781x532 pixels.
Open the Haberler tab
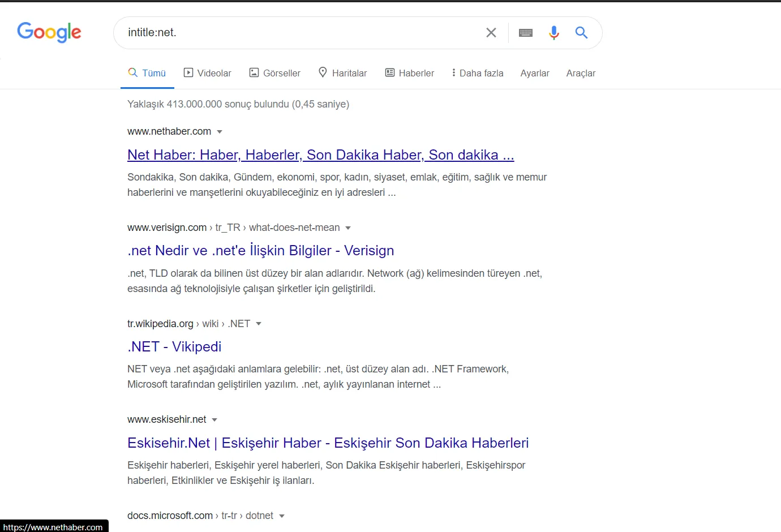click(410, 73)
